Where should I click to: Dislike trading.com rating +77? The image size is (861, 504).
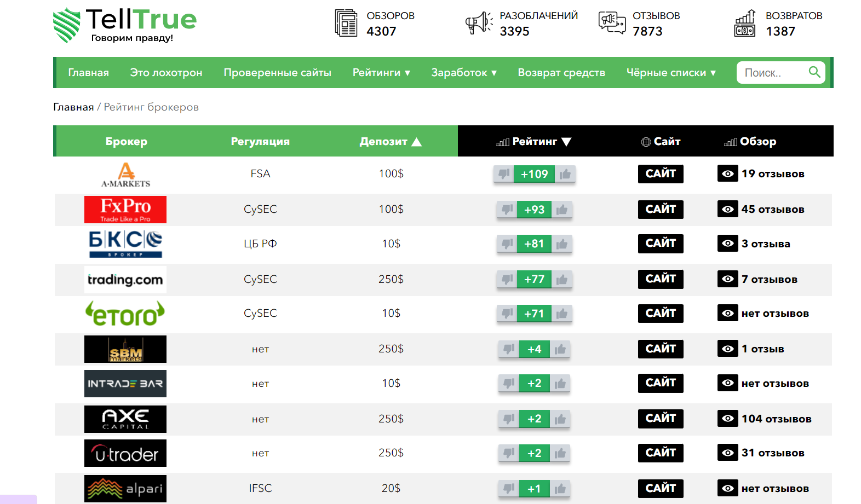pyautogui.click(x=507, y=280)
